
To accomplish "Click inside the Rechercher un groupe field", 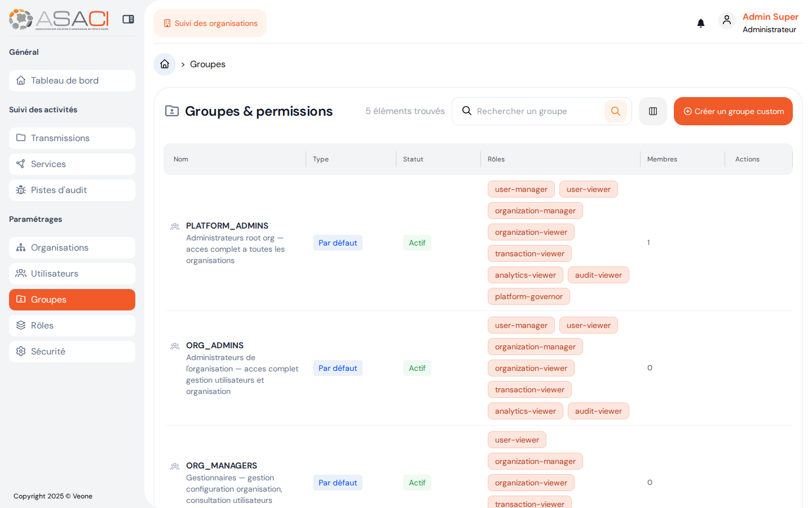I will point(530,111).
